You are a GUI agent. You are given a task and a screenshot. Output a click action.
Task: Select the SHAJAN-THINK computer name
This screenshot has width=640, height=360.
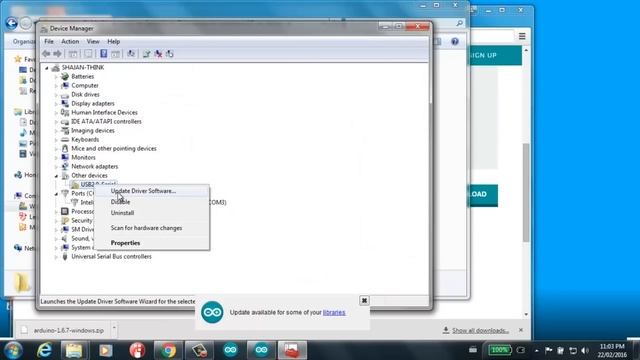click(x=82, y=67)
